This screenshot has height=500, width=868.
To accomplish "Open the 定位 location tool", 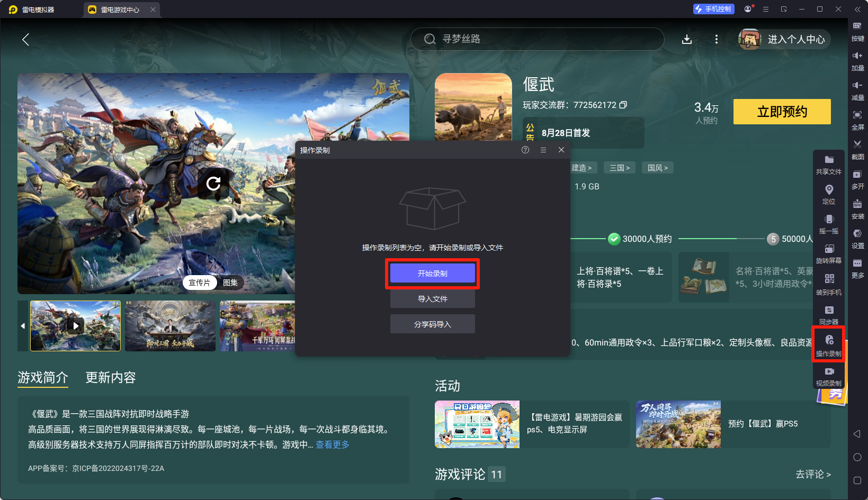I will tap(829, 195).
